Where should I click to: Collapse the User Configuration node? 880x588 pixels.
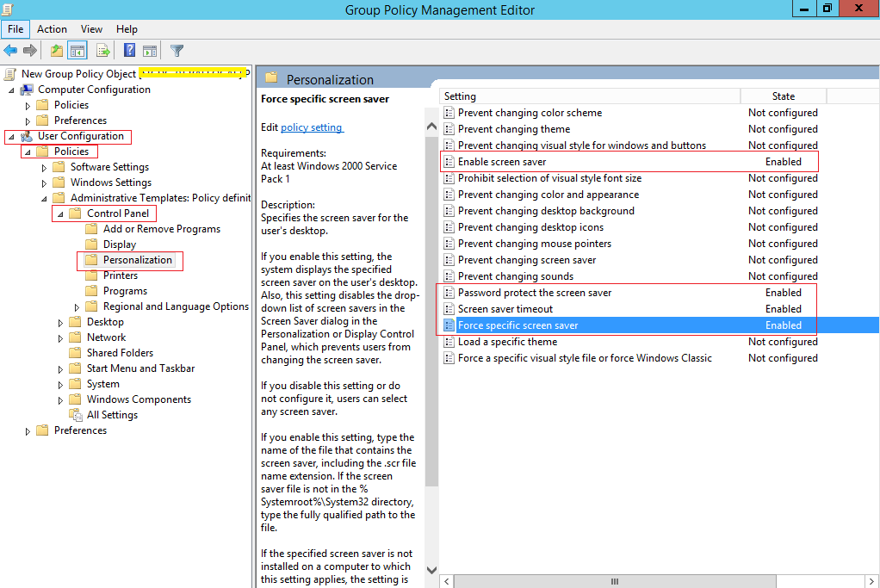point(11,137)
